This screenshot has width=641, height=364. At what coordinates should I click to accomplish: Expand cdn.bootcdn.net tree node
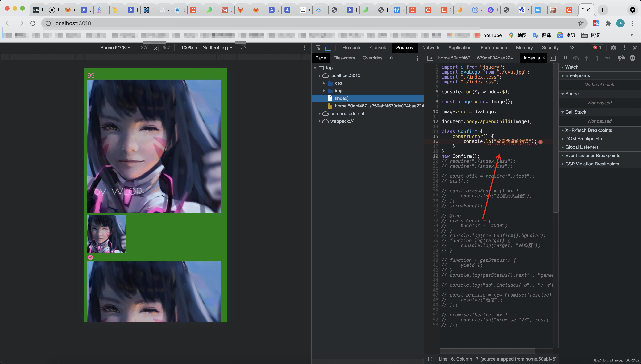point(320,114)
